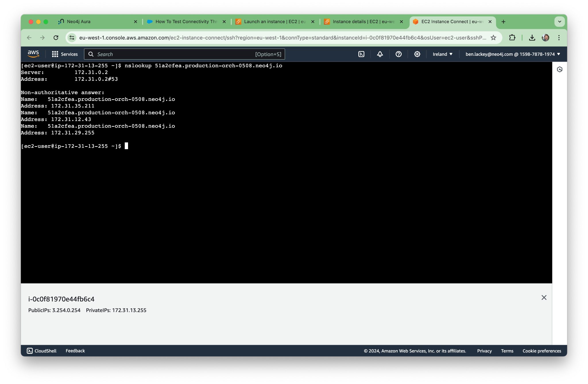Click the Address 172.31.35.211 line
Screen dimensions: 588x384
coord(57,106)
